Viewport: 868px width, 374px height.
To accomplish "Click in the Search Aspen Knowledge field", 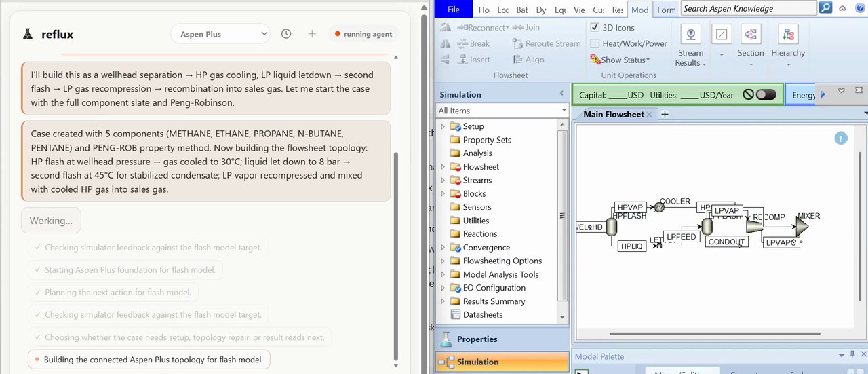I will [748, 8].
